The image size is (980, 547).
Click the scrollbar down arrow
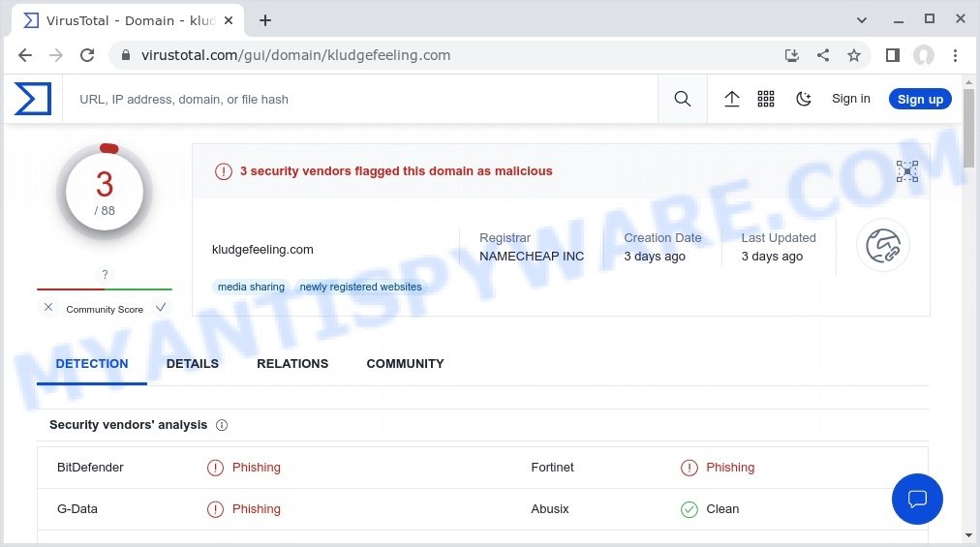click(968, 535)
